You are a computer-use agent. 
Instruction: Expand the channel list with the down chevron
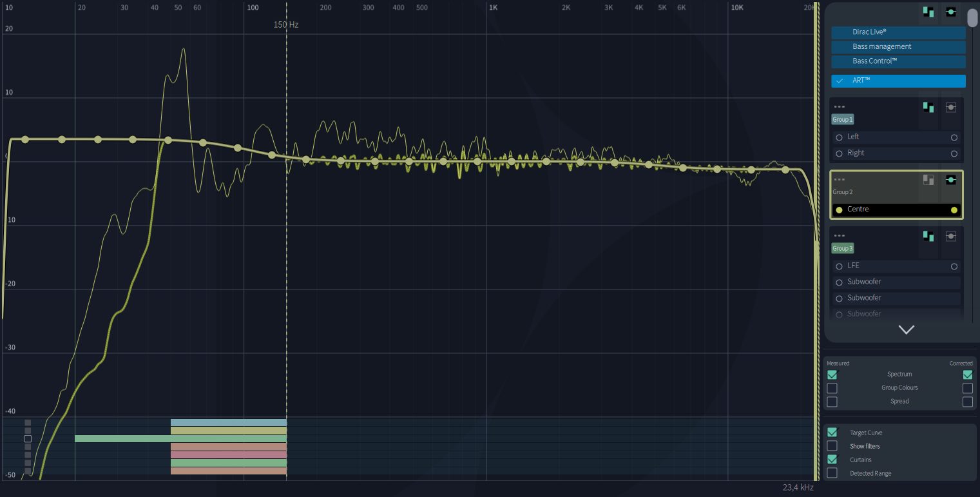[x=907, y=329]
